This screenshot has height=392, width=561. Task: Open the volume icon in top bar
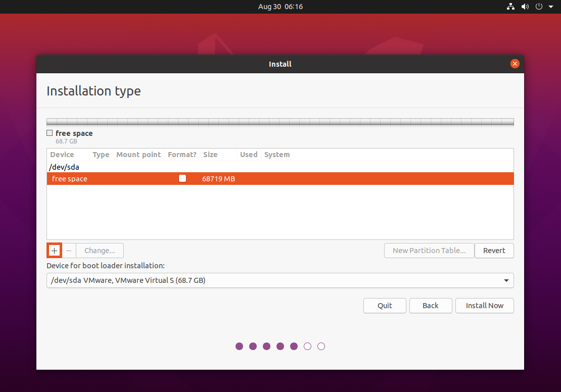point(525,7)
